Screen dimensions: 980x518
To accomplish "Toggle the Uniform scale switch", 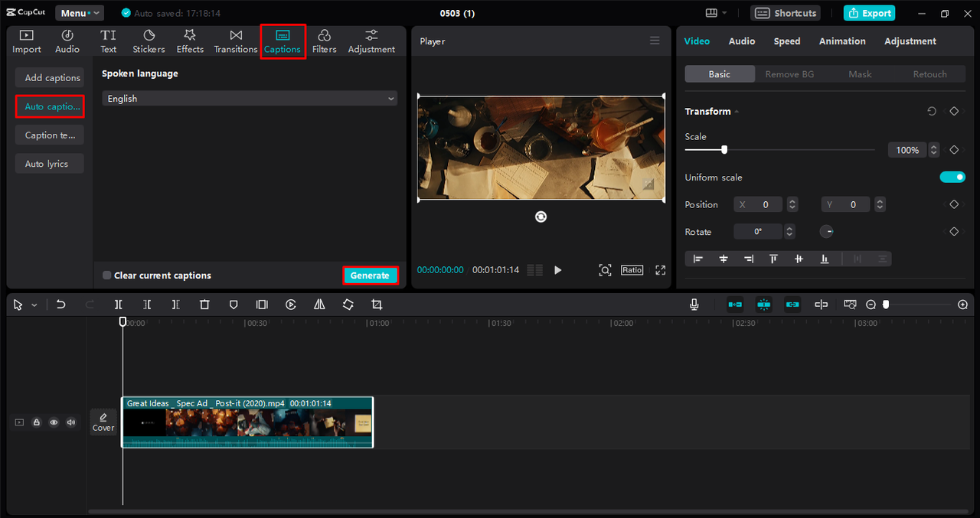I will [x=952, y=178].
